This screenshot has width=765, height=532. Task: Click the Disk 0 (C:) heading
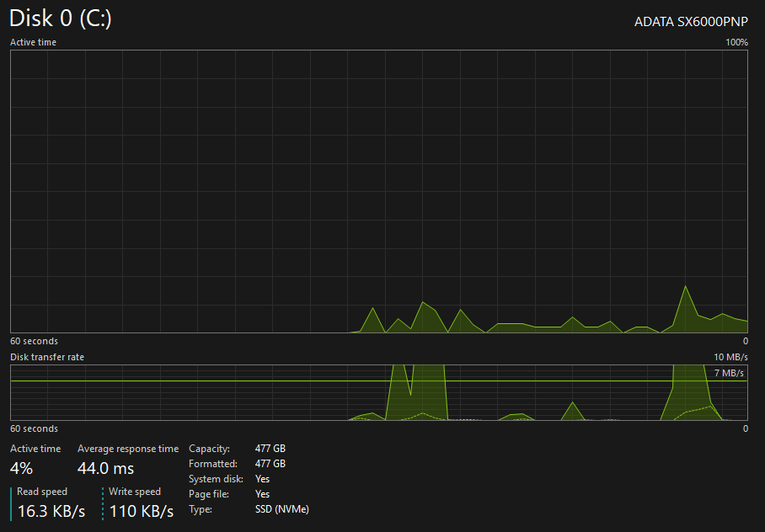(61, 19)
